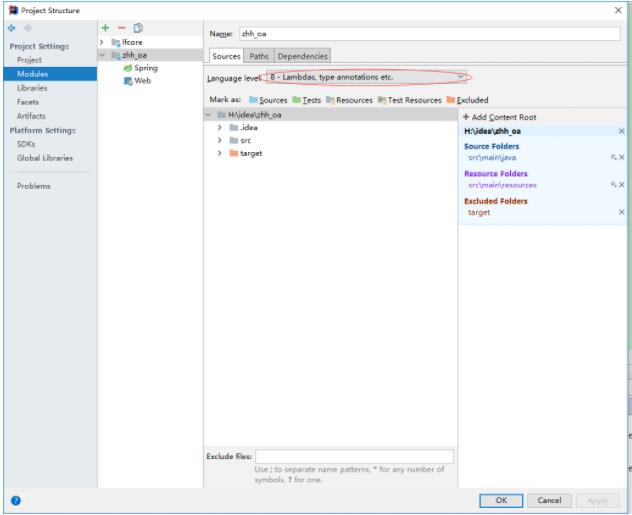Click the Copy module icon

tap(138, 28)
